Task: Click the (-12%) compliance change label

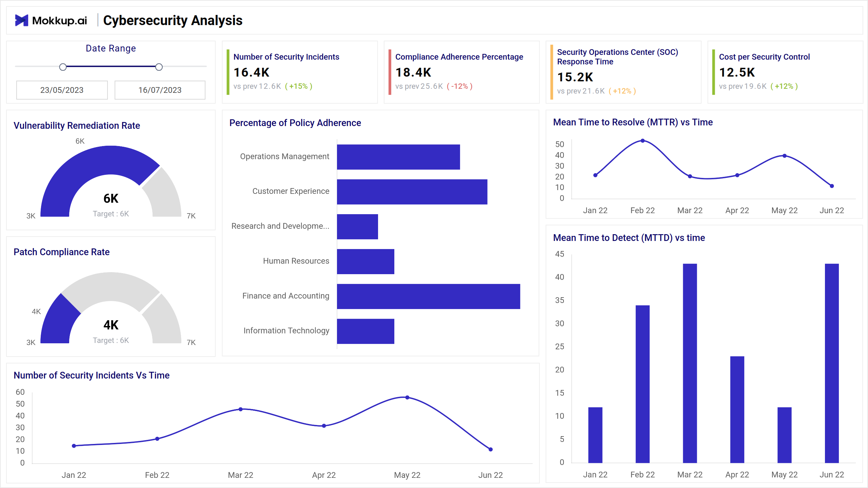Action: click(x=460, y=86)
